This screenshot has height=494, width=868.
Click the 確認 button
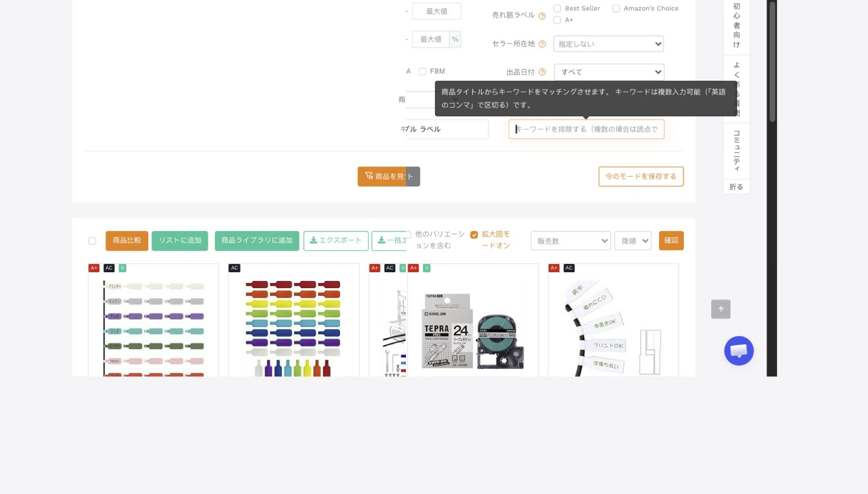click(671, 241)
